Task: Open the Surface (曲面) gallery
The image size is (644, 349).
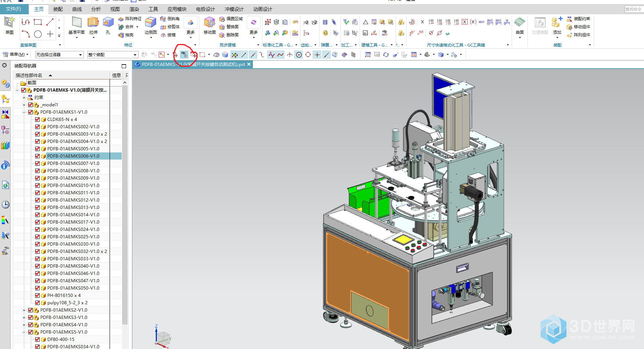Action: click(520, 26)
